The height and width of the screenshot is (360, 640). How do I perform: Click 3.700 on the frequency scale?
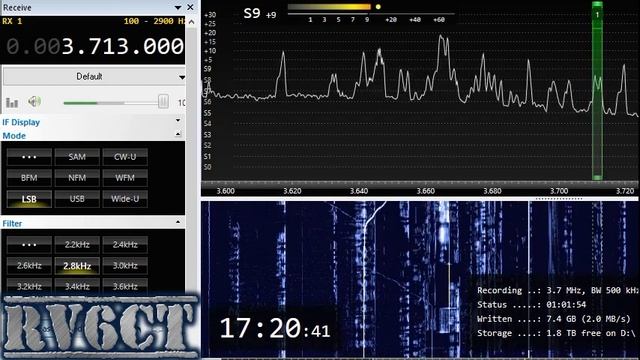(559, 191)
